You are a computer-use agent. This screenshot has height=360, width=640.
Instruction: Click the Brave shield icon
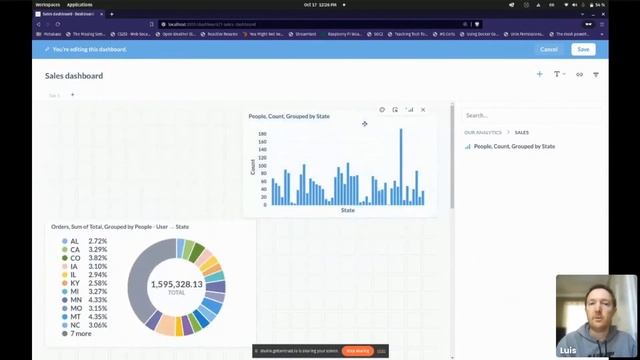coord(477,24)
